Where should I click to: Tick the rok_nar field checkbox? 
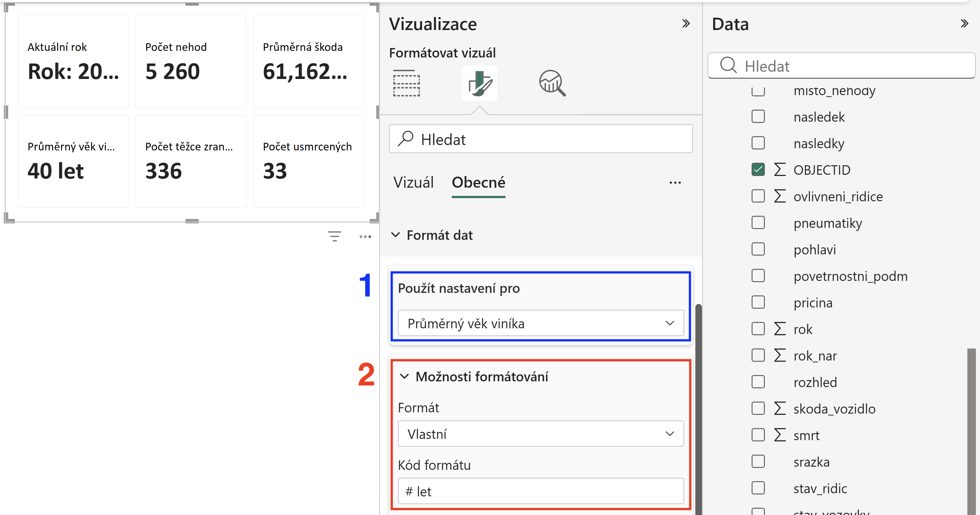758,355
